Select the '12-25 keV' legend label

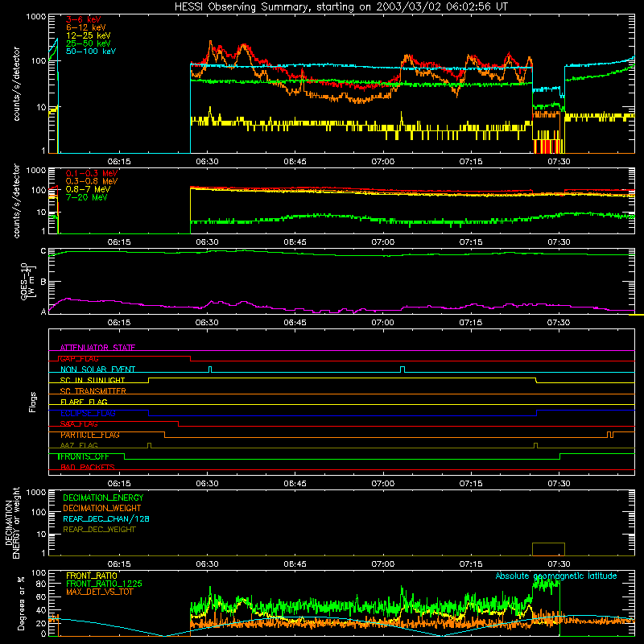(x=88, y=35)
